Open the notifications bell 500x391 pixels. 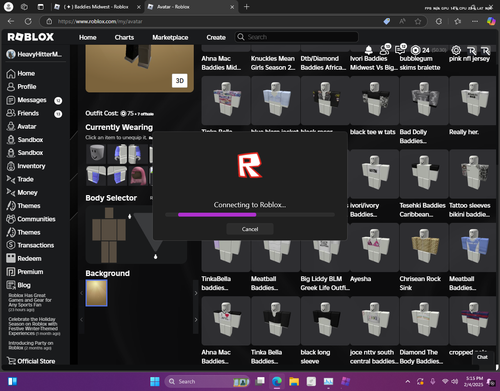pos(368,50)
